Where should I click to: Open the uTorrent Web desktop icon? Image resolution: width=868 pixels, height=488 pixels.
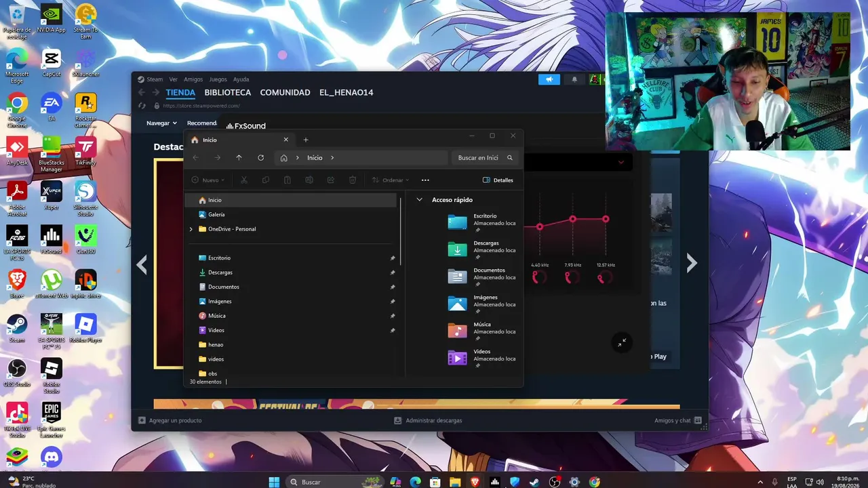[51, 284]
